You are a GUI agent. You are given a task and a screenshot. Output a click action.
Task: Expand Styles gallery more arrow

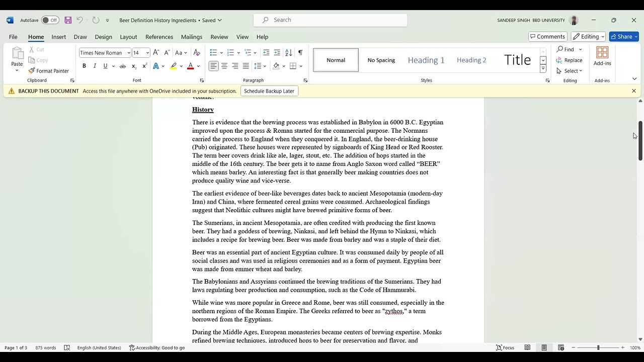(543, 68)
